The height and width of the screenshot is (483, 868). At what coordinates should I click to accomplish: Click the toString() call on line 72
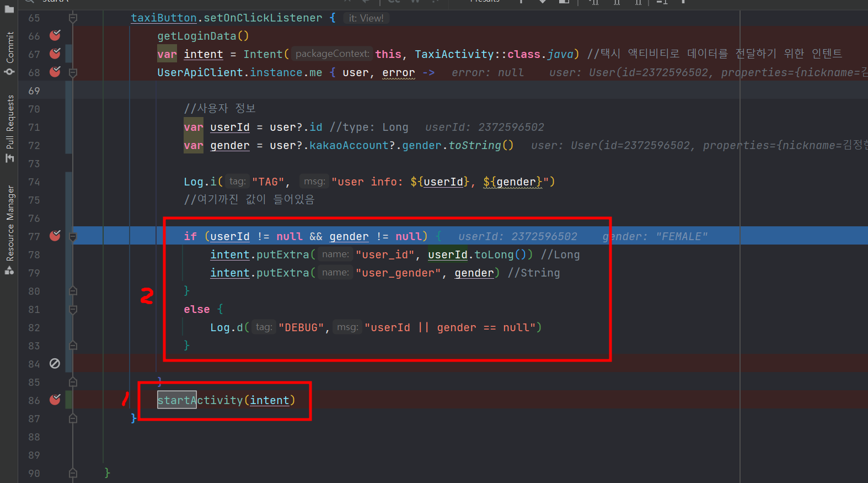(481, 145)
